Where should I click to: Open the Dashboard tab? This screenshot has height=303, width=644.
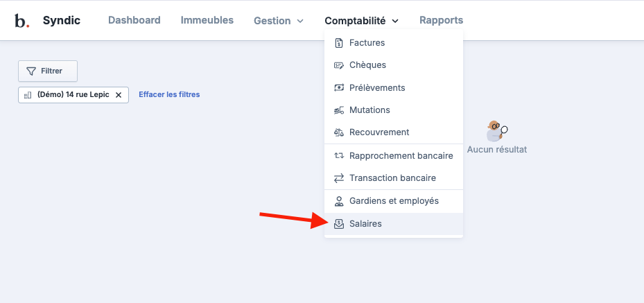134,20
